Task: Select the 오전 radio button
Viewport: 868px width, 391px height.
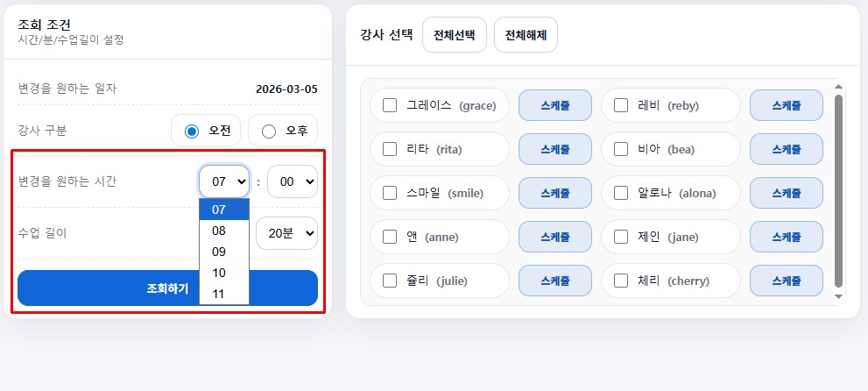Action: coord(193,132)
